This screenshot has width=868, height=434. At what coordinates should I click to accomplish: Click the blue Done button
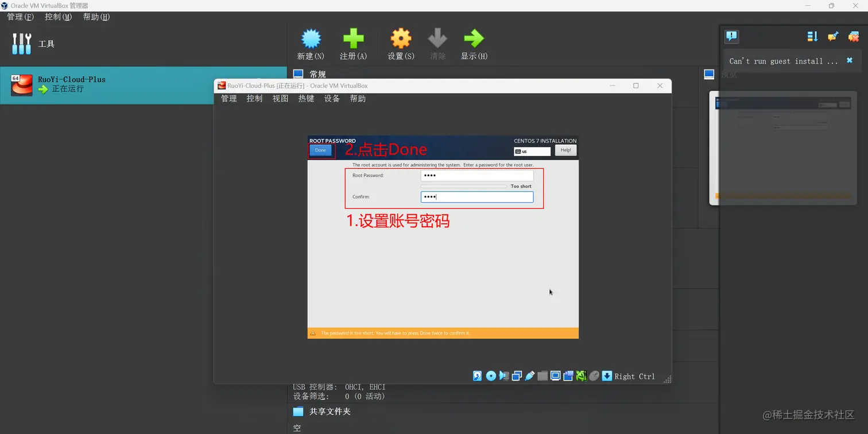click(x=320, y=150)
